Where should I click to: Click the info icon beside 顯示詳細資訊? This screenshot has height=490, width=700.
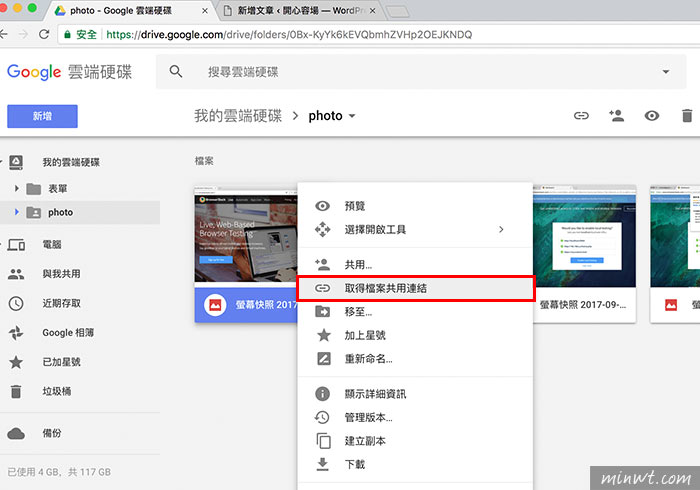pos(322,394)
